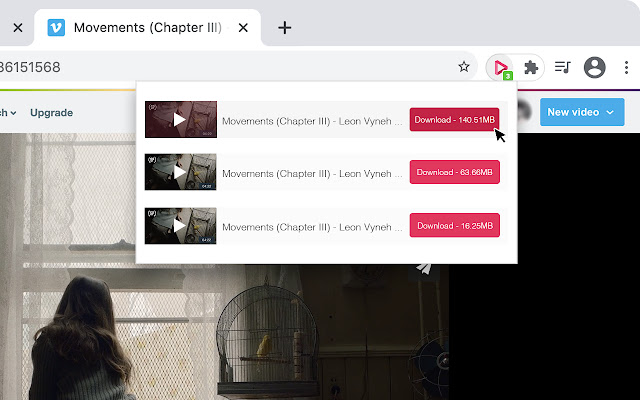Click the title text beside the 63.66MB download
The width and height of the screenshot is (640, 400).
312,173
